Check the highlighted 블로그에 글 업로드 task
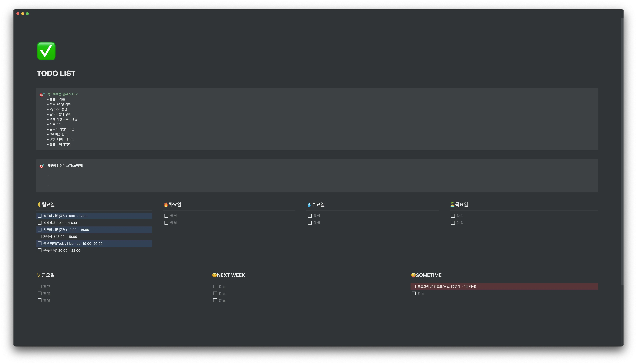Screen dimensions: 637x364 [414, 287]
